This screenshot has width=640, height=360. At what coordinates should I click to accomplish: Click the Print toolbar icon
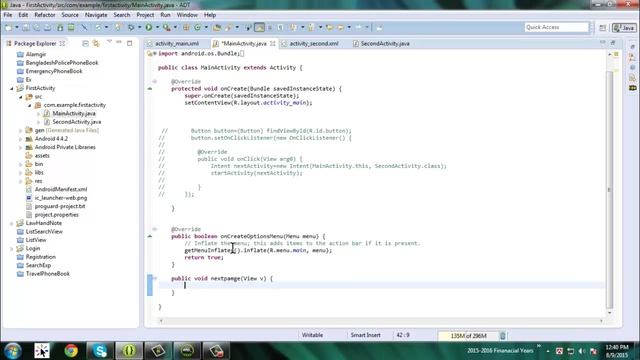47,27
